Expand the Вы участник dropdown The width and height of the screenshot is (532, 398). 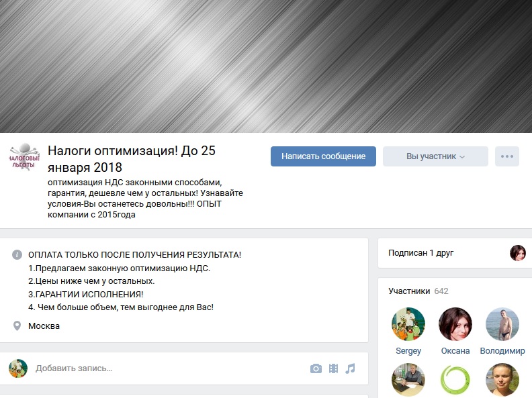click(x=435, y=156)
